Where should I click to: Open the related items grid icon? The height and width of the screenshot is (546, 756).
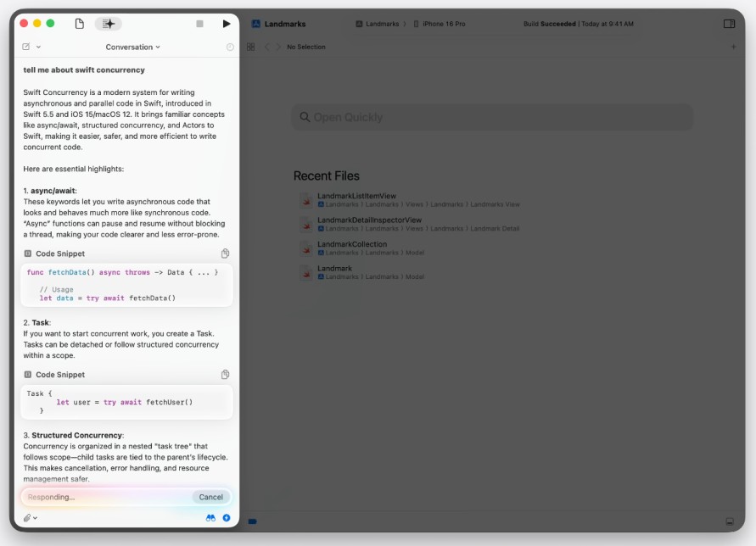click(x=250, y=47)
